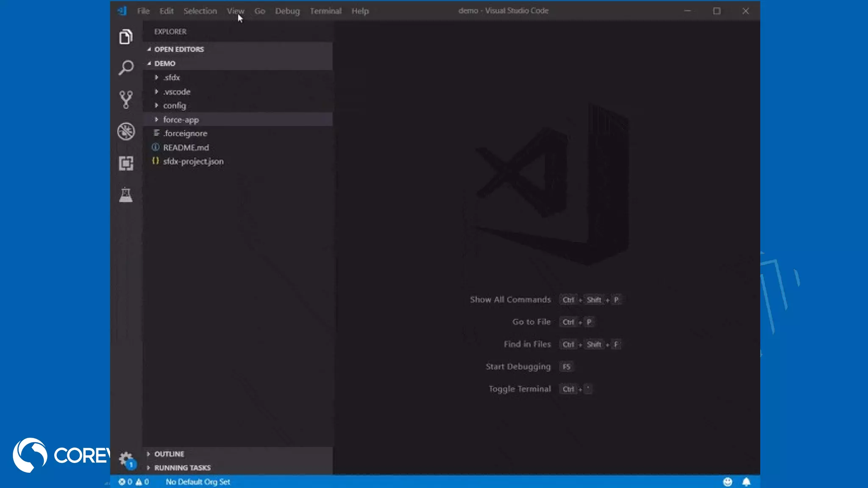Expand the RUNNING TASKS section
Viewport: 868px width, 488px height.
(x=182, y=468)
